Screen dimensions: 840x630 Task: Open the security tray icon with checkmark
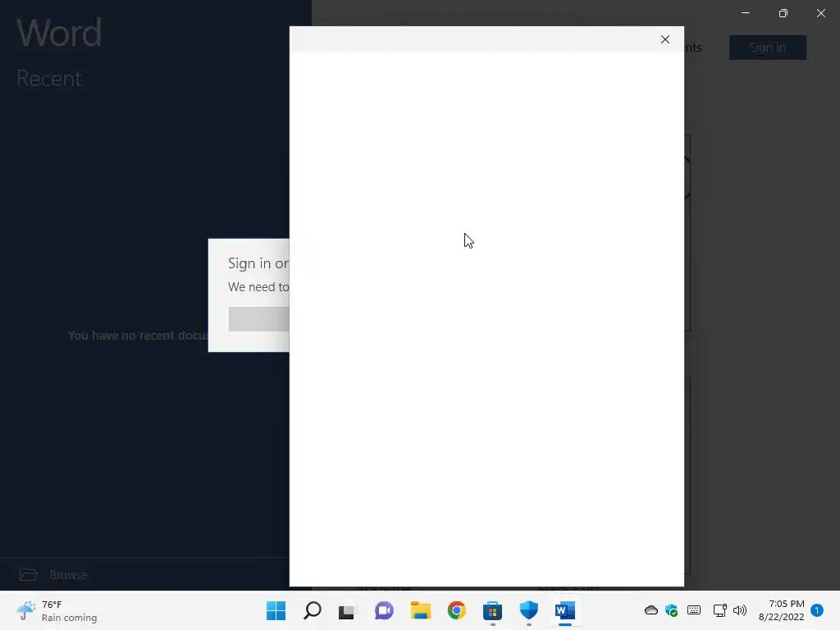[x=671, y=610]
